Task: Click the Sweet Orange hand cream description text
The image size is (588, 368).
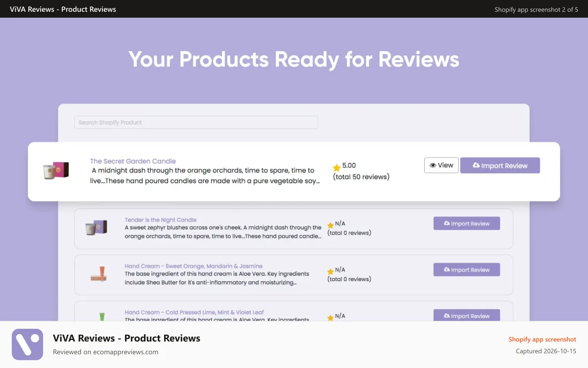Action: point(217,278)
